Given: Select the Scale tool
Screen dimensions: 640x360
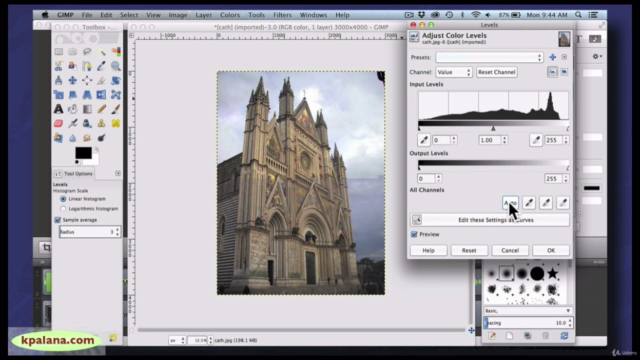Looking at the screenshot, I should click(58, 95).
